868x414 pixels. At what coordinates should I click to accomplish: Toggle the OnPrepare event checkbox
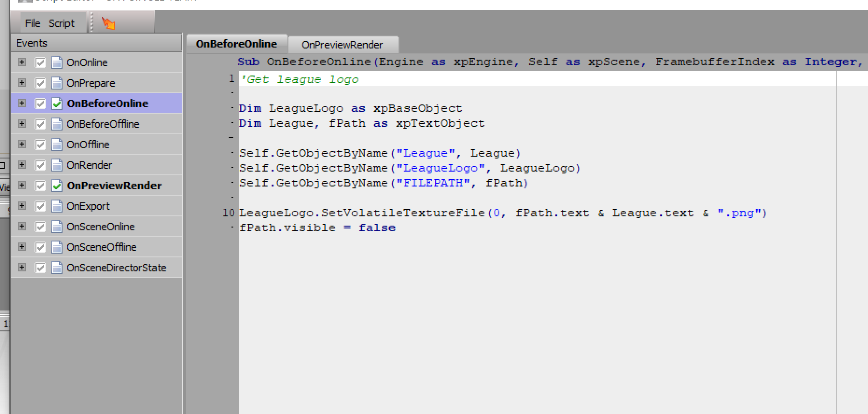point(40,83)
